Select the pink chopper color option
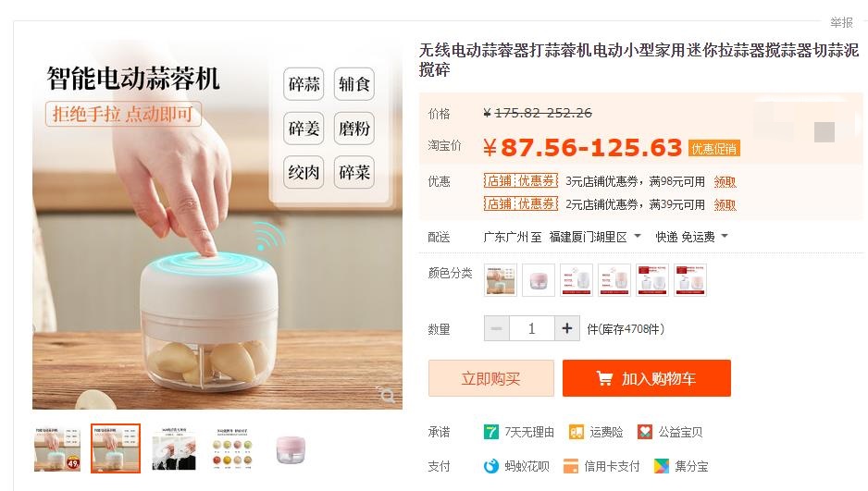 pyautogui.click(x=539, y=280)
